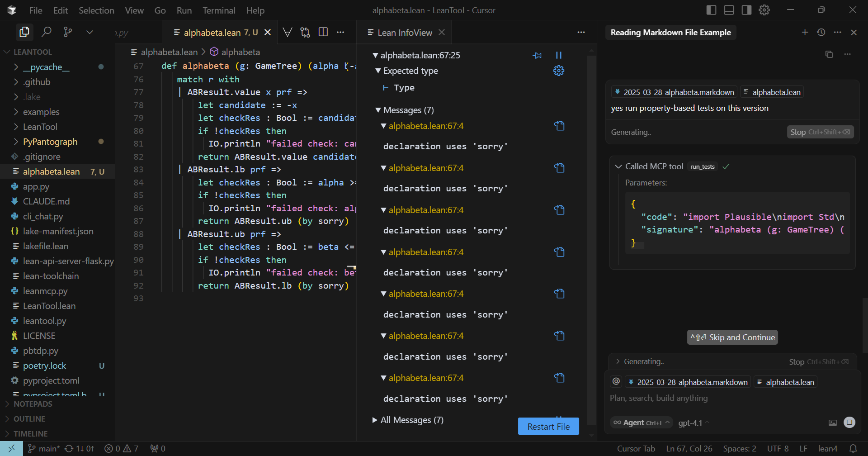Open Agent mode dropdown
Screen dimensions: 868x456
(641, 423)
